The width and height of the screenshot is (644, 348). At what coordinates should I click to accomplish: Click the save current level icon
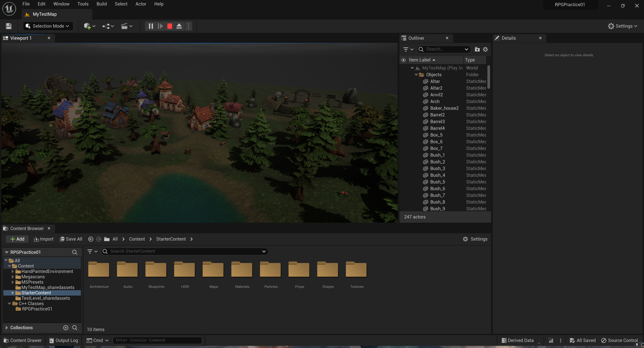[x=9, y=26]
